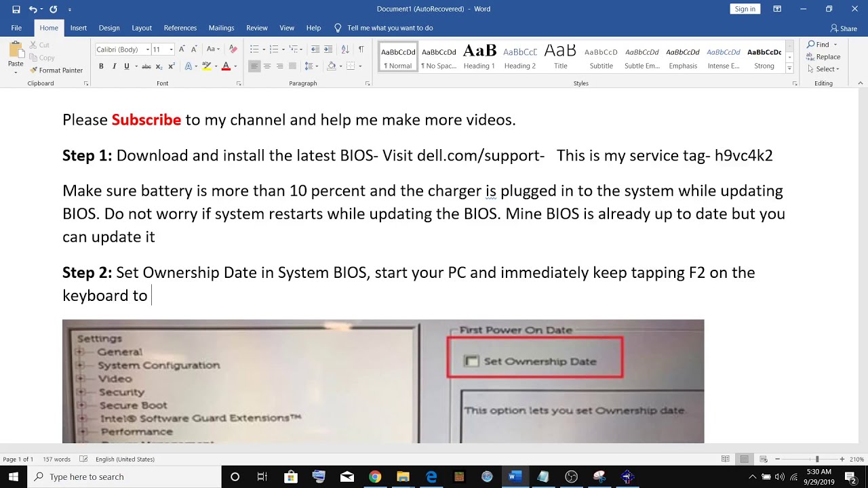Select the Format Painter tool
868x488 pixels.
[x=56, y=70]
